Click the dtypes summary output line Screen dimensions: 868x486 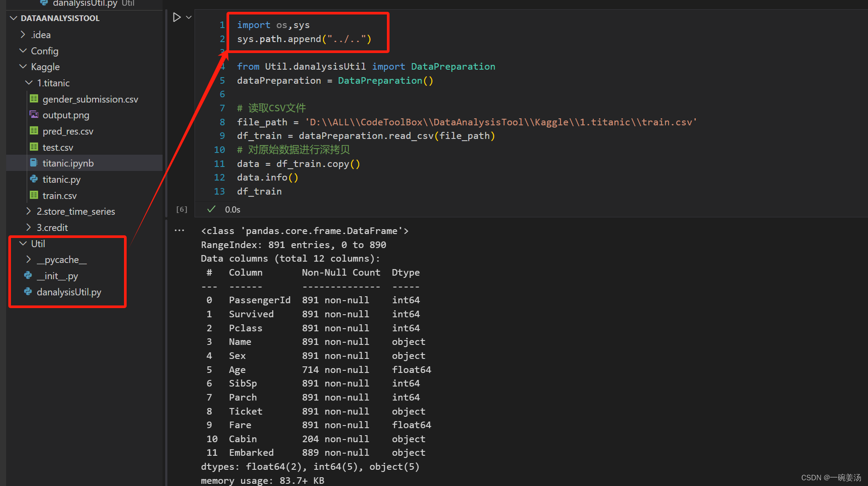[x=310, y=467]
